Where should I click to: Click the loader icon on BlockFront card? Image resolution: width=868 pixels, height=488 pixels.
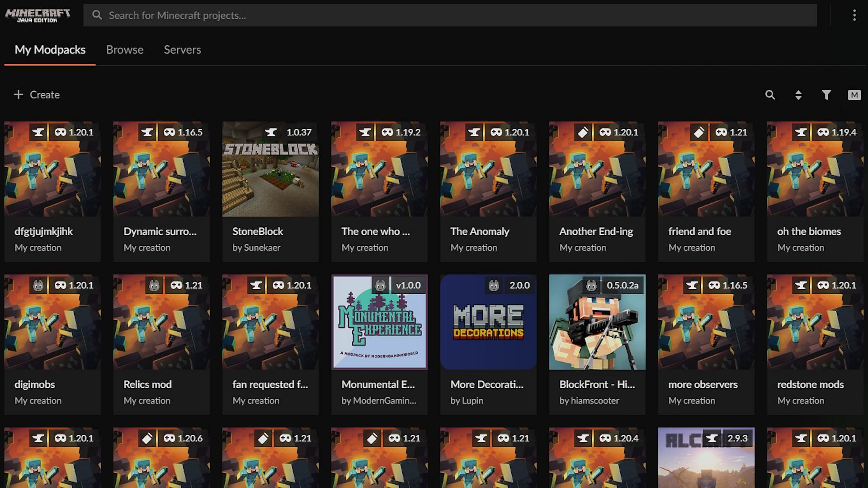(591, 286)
